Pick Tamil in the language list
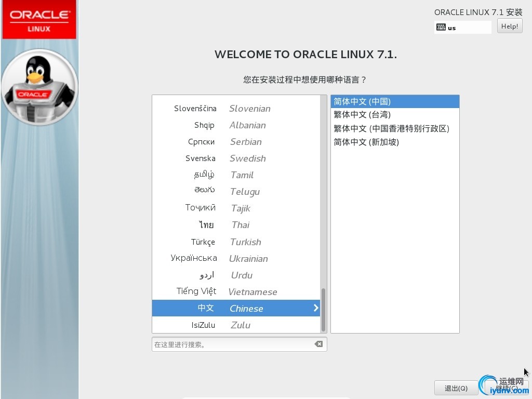This screenshot has width=532, height=399. (x=236, y=175)
